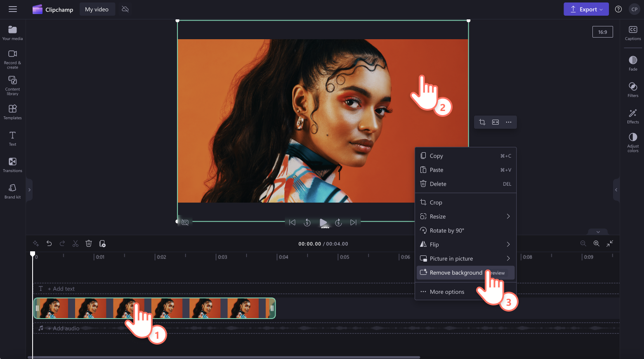Rewind five seconds
644x359 pixels.
pyautogui.click(x=307, y=222)
